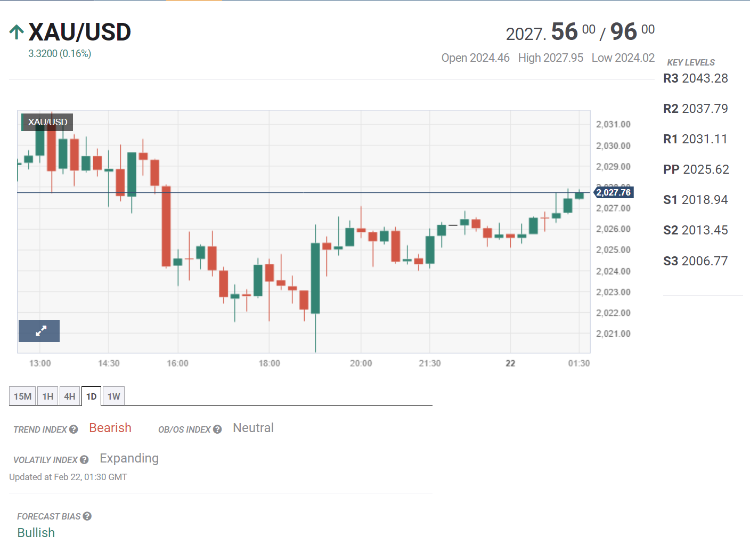The width and height of the screenshot is (750, 560).
Task: Click the TREND INDEX label
Action: pyautogui.click(x=40, y=429)
